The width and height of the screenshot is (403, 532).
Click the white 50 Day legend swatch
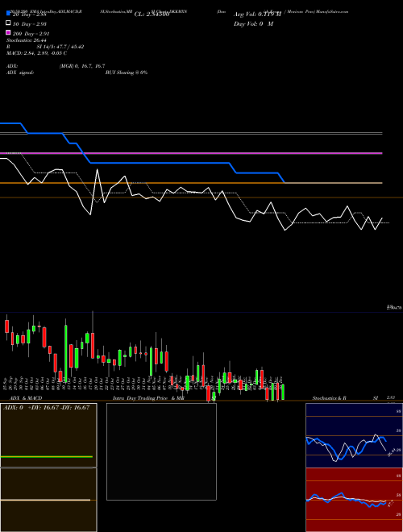[x=8, y=23]
